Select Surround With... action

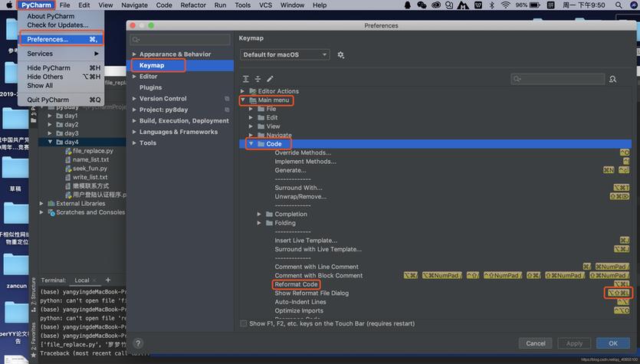coord(298,188)
